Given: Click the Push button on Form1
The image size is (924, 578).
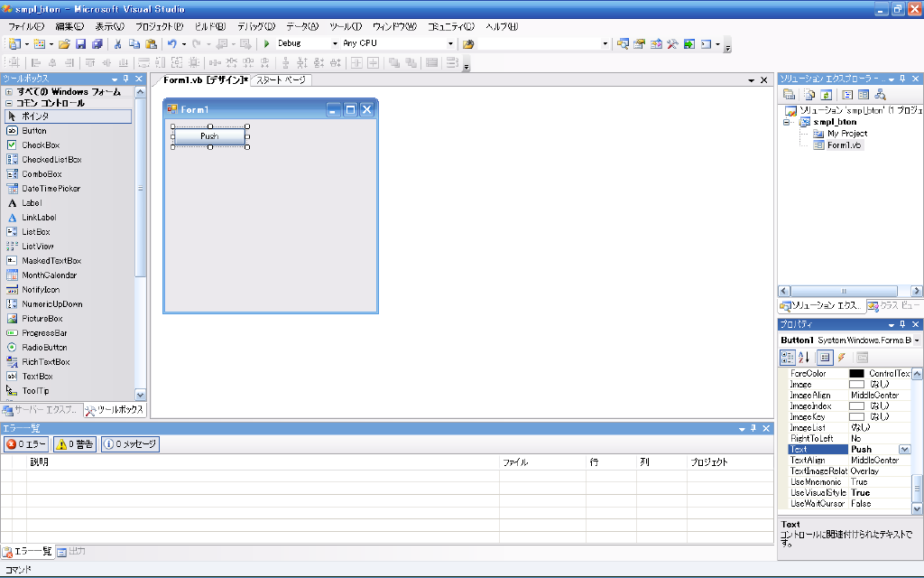Looking at the screenshot, I should pyautogui.click(x=209, y=136).
